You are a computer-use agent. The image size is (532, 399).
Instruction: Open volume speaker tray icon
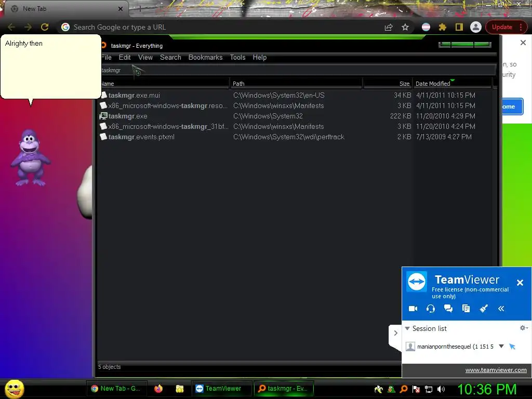tap(441, 389)
